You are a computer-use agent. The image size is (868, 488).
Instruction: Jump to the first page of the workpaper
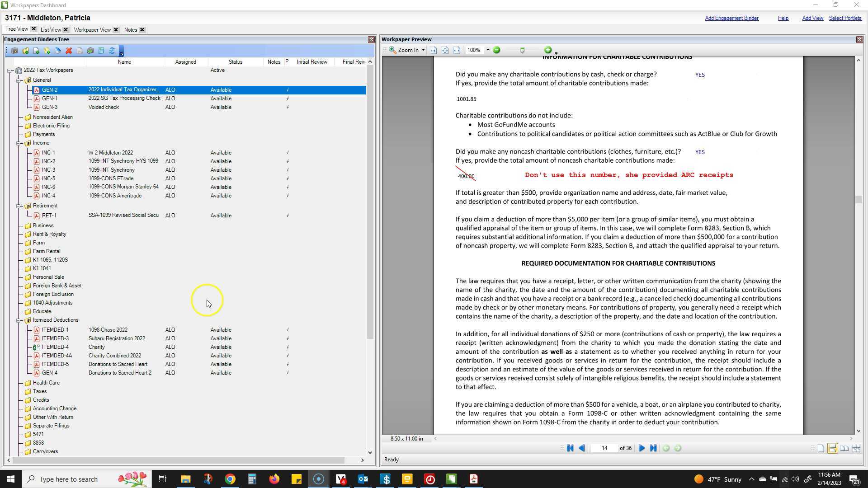point(570,448)
